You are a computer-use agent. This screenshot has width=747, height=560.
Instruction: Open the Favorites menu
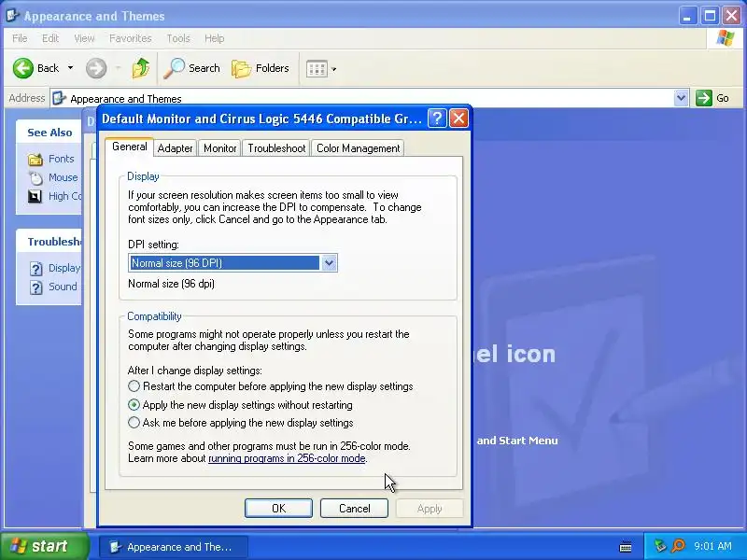pos(130,38)
